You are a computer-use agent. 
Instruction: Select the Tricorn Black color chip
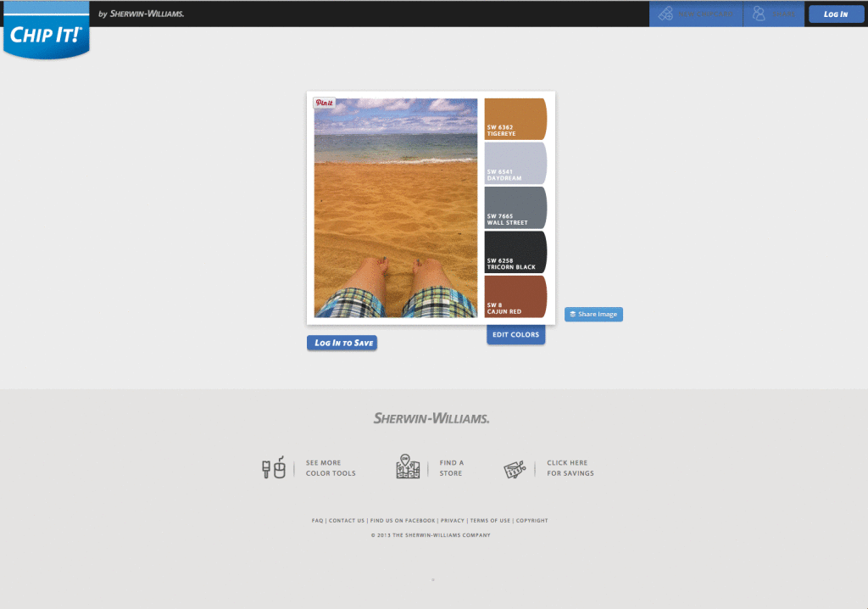click(515, 252)
